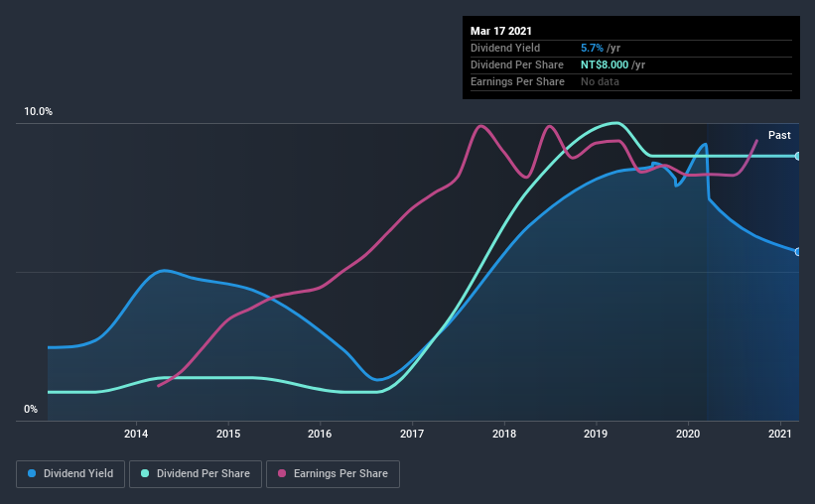Select the 2019 x-axis label
The height and width of the screenshot is (504, 815).
pos(596,434)
